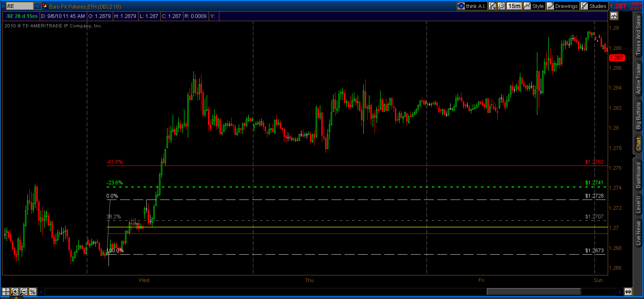The width and height of the screenshot is (644, 299).
Task: Click the 38.2% Fibonacci level label
Action: coord(114,216)
